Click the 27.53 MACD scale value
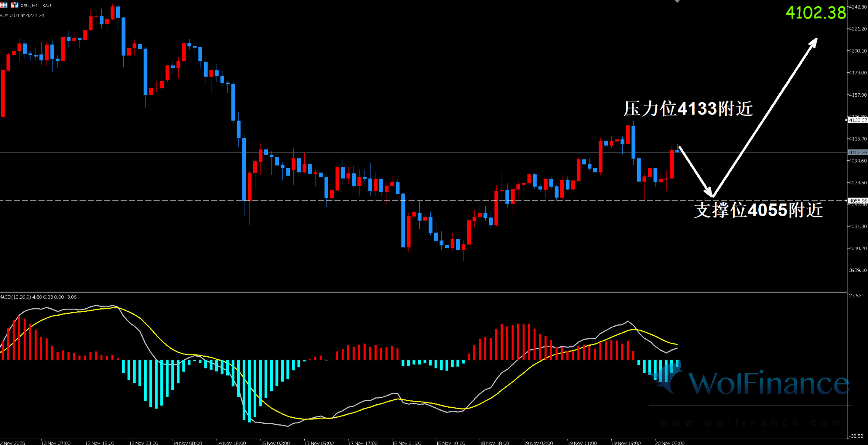Screen dimensions: 868x445 (x=855, y=296)
